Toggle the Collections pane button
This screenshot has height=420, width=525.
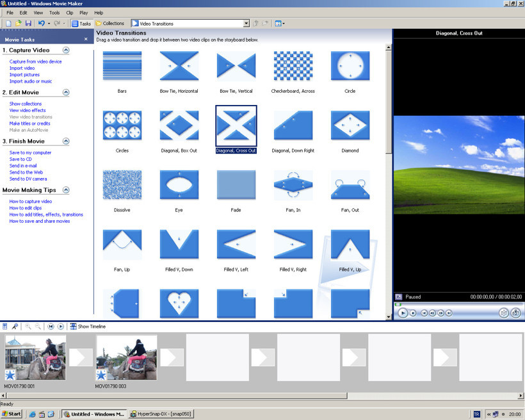[110, 24]
